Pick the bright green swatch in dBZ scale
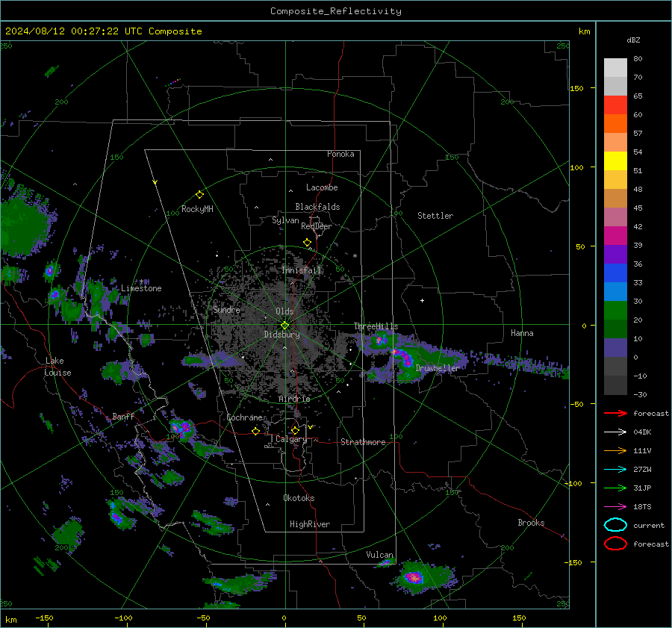The width and height of the screenshot is (672, 628). [615, 310]
